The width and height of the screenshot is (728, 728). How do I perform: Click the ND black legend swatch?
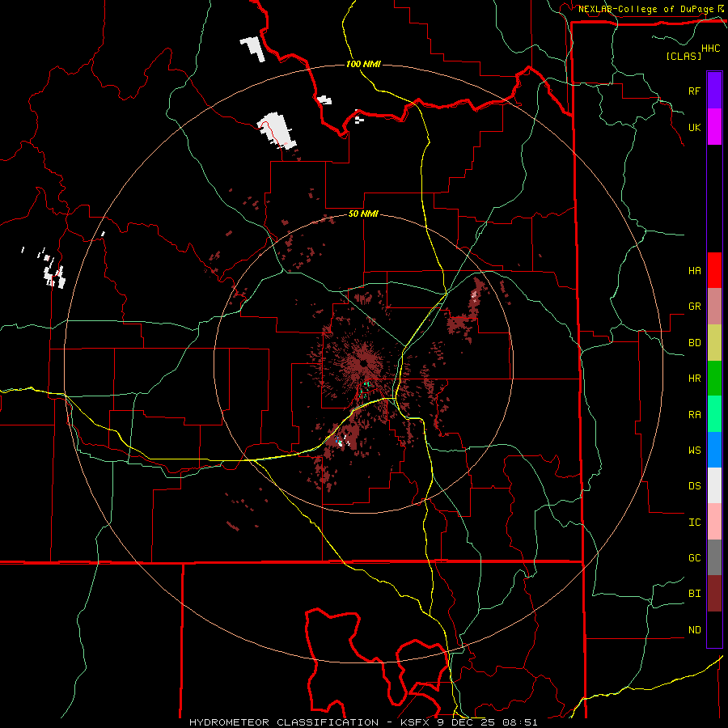714,629
